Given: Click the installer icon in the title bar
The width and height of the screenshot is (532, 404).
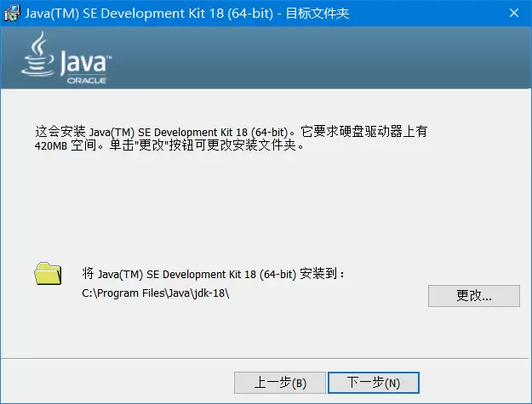Looking at the screenshot, I should [x=12, y=14].
